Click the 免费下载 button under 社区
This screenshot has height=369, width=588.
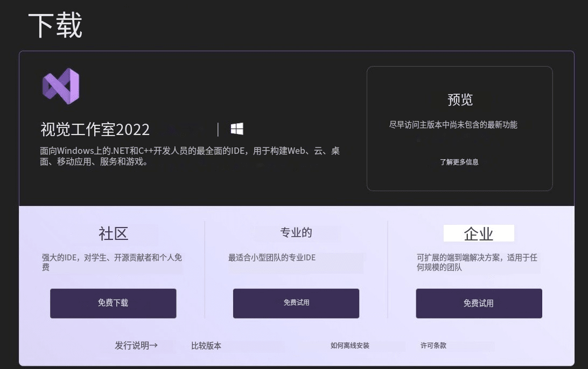[x=113, y=303]
